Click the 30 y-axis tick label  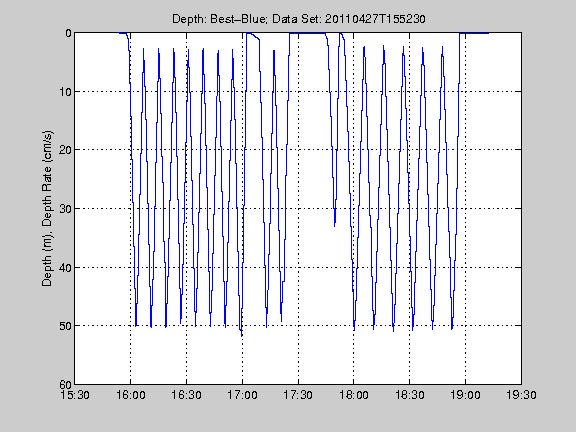click(65, 209)
